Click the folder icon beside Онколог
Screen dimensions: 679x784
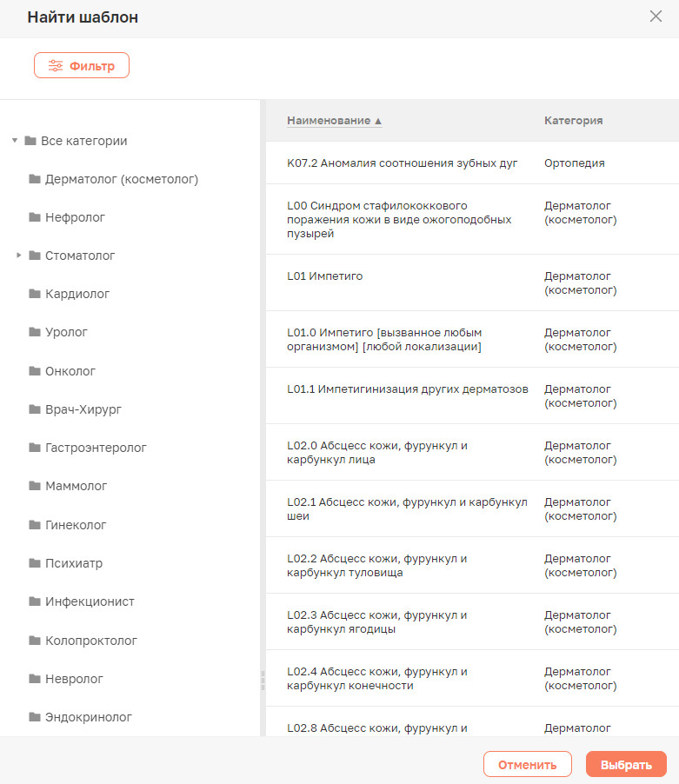click(35, 371)
